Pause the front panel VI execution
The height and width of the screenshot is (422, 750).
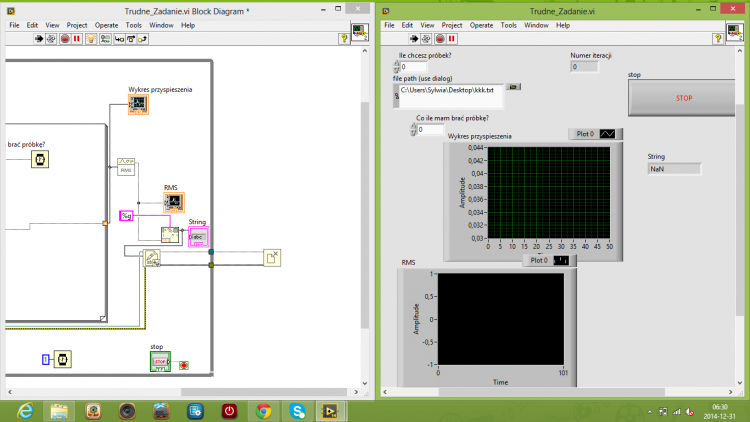452,39
